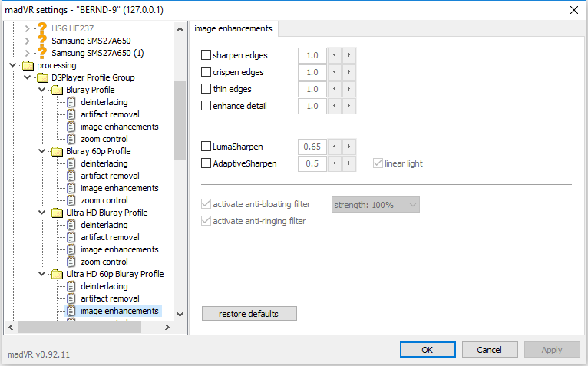Click the Apply button
The image size is (588, 366).
tap(552, 350)
